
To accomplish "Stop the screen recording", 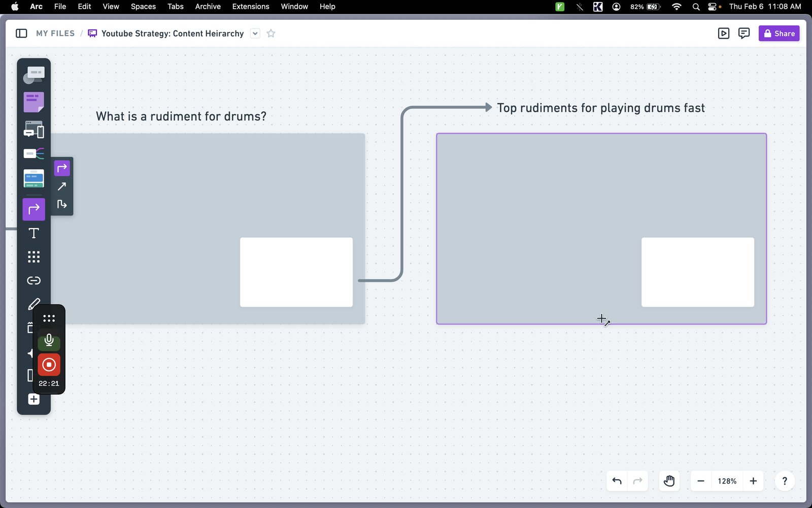I will point(49,365).
